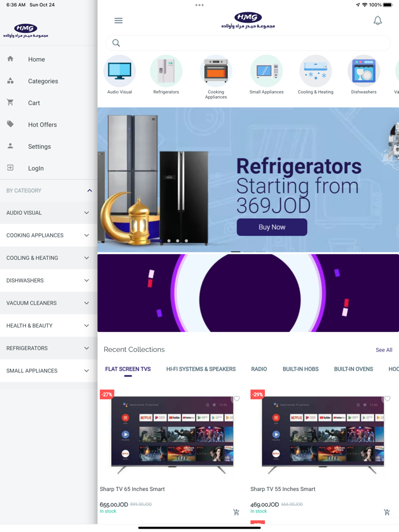The image size is (399, 532).
Task: Click the Cart icon in sidebar
Action: (x=10, y=102)
